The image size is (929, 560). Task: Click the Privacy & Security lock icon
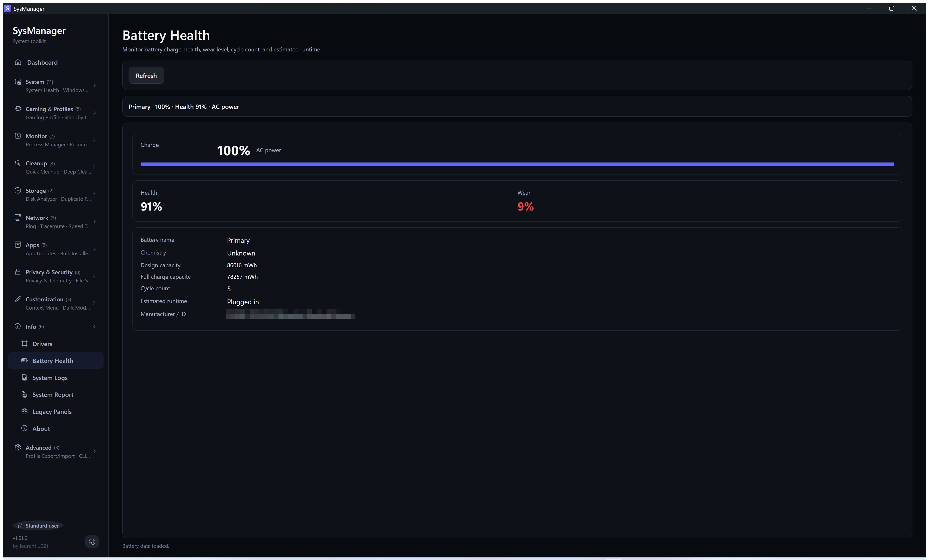[18, 272]
